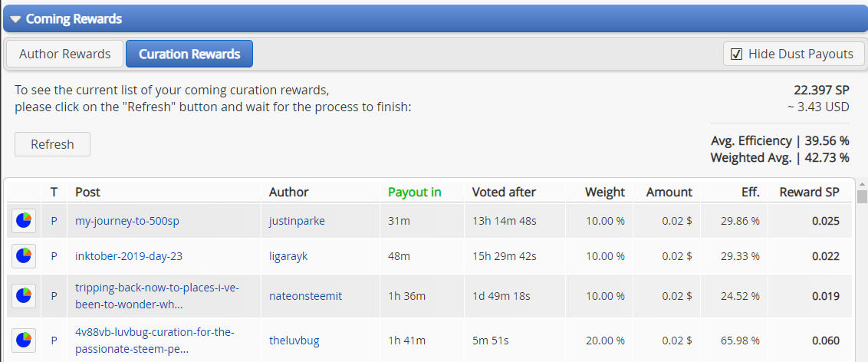This screenshot has height=362, width=868.
Task: Toggle the Hide Dust Payouts checkbox
Action: (737, 54)
